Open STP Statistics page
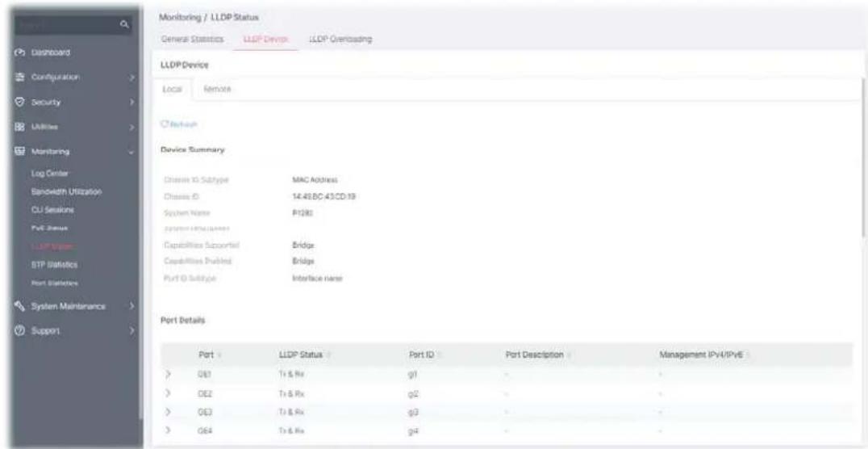 [x=54, y=264]
